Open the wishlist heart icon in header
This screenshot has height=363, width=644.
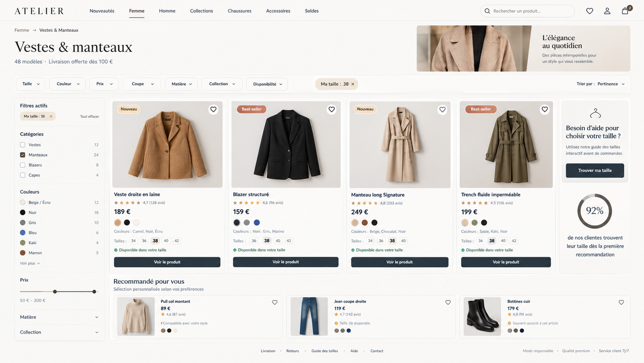(589, 11)
